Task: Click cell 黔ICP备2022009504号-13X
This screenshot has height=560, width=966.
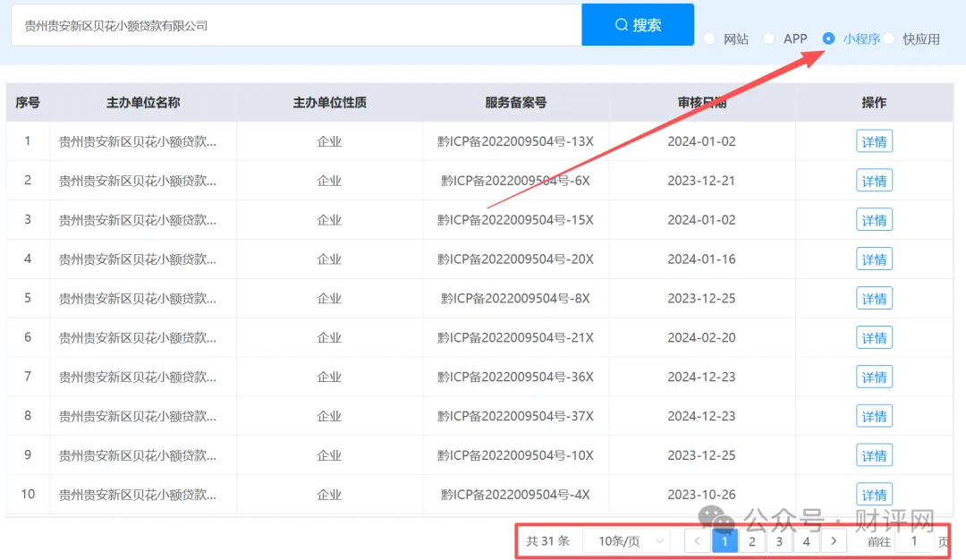Action: click(x=516, y=141)
